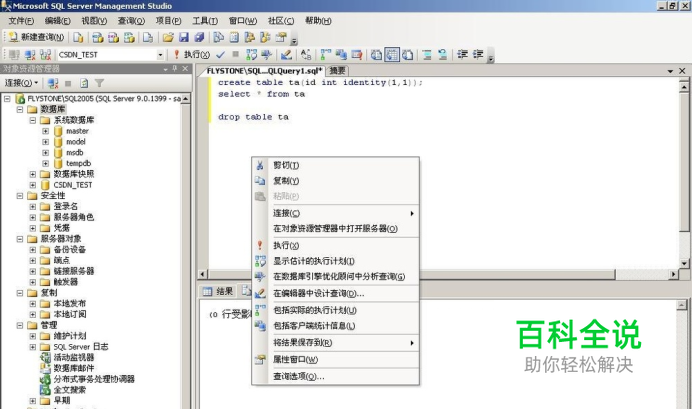Select Results to Text toolbar icon
Viewport: 692px width, 409px height.
[x=376, y=54]
